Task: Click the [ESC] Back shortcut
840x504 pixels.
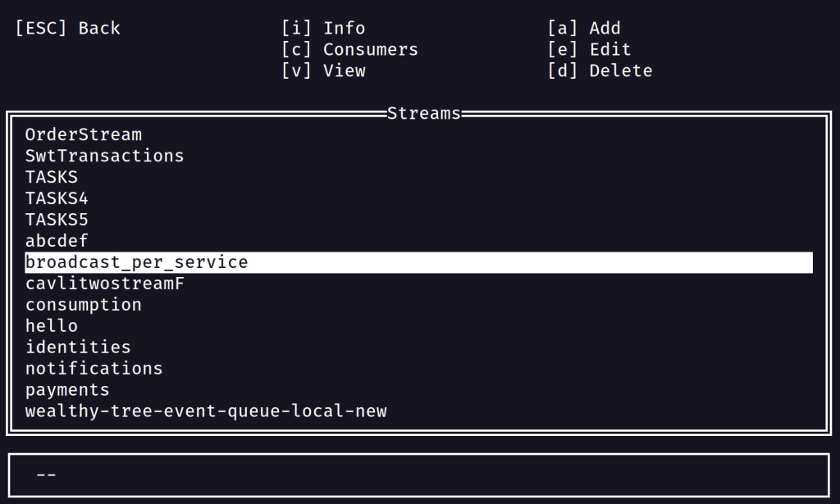Action: click(x=68, y=29)
